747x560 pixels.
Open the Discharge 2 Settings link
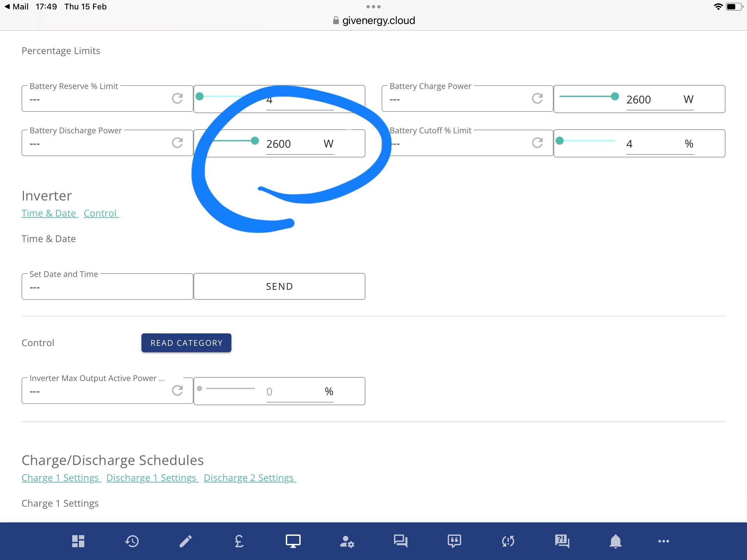point(250,478)
